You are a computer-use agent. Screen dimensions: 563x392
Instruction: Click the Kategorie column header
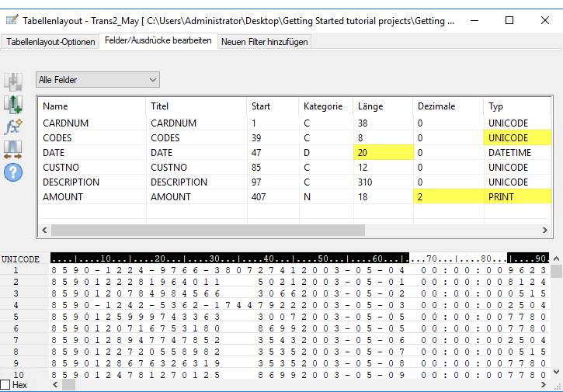click(323, 106)
